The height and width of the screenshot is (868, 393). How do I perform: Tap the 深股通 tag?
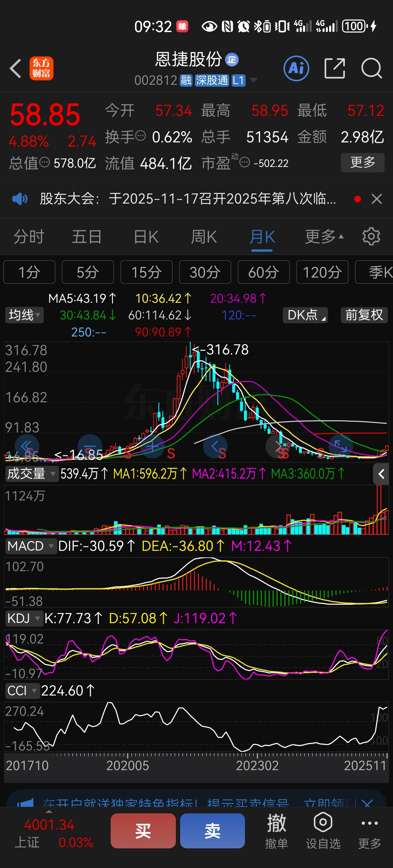click(x=212, y=80)
